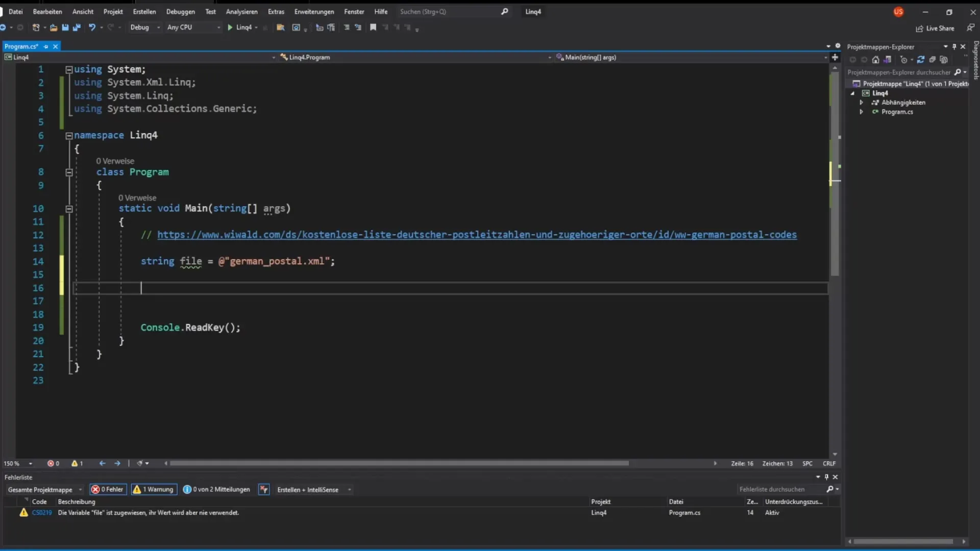Click the feedback icon next to Live Share
The width and height of the screenshot is (980, 551).
(970, 28)
